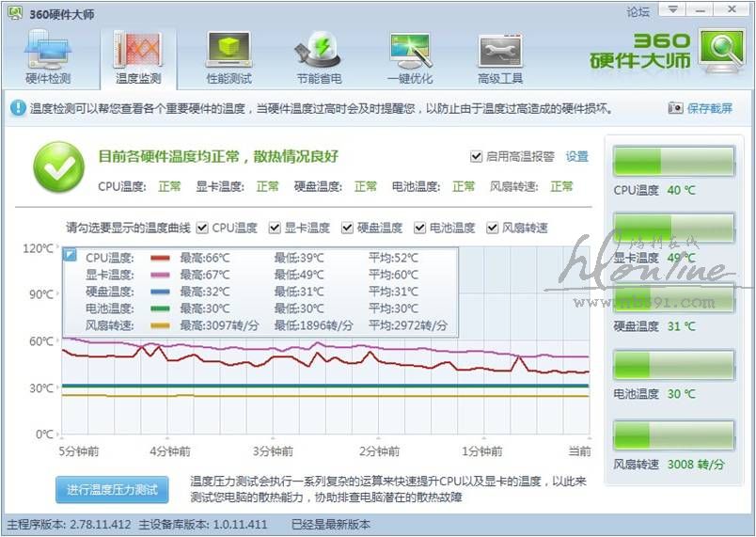The width and height of the screenshot is (756, 537).
Task: Open the 设置 settings link
Action: 576,157
